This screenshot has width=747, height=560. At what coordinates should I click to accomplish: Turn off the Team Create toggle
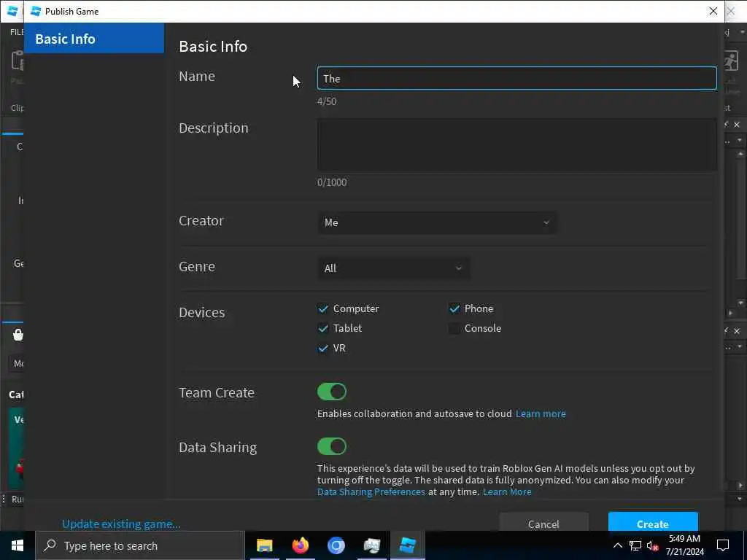[x=332, y=392]
